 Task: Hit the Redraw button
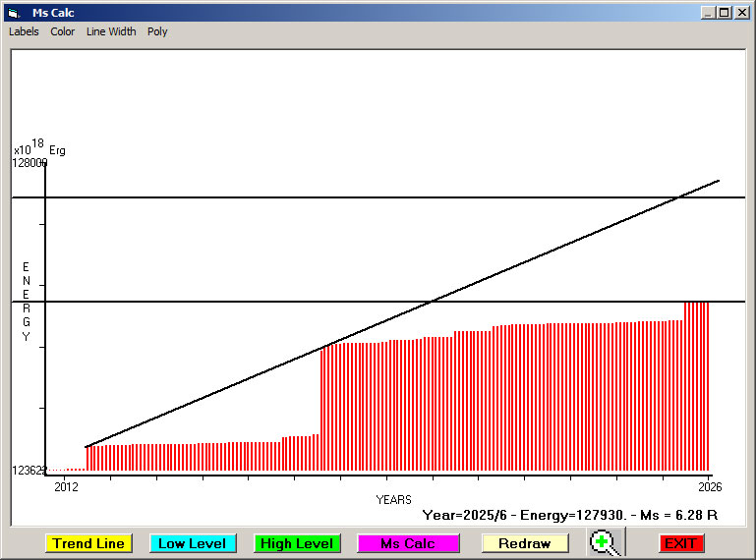pos(524,543)
